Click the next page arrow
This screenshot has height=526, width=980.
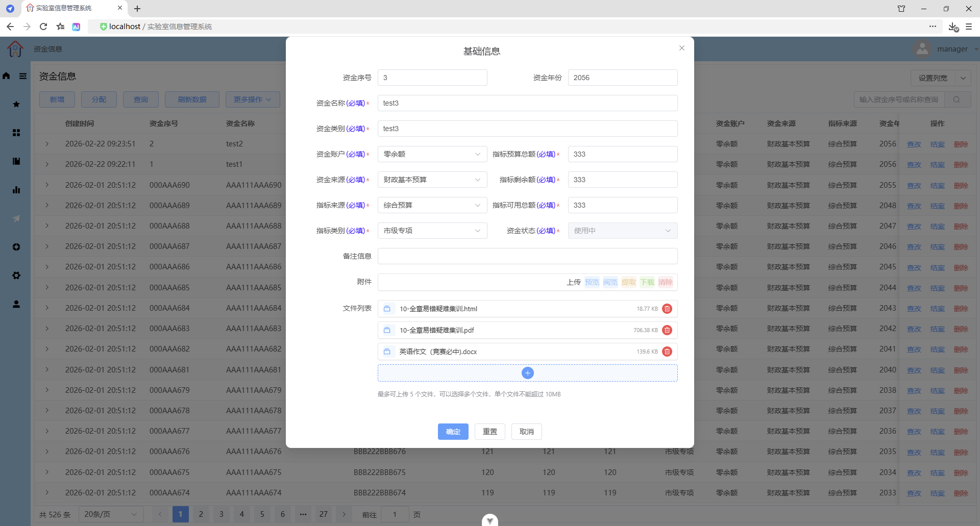click(x=344, y=514)
